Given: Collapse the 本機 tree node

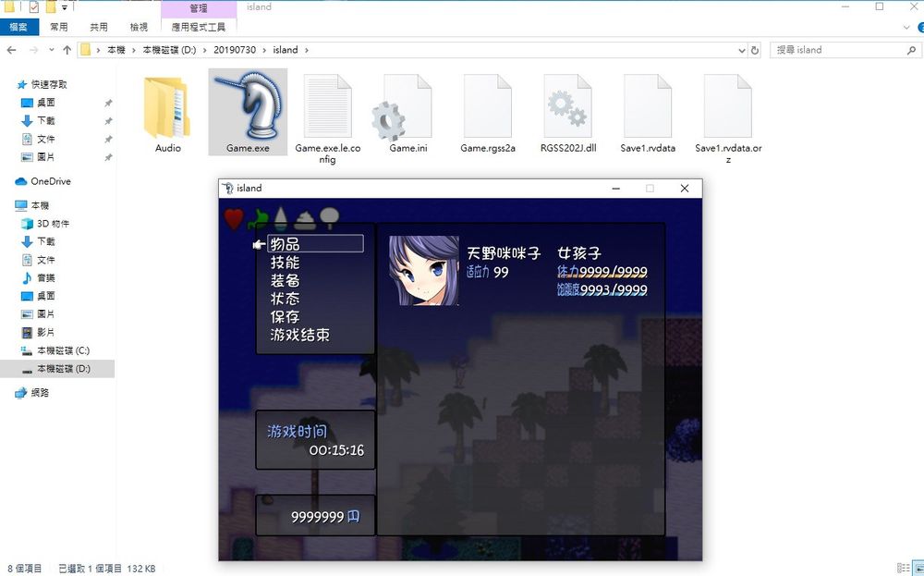Looking at the screenshot, I should coord(8,205).
